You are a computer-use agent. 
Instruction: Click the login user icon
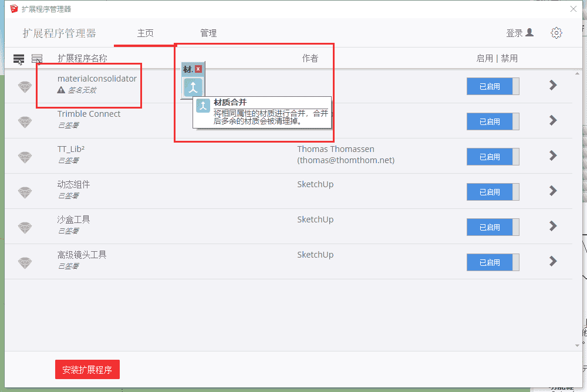[529, 33]
